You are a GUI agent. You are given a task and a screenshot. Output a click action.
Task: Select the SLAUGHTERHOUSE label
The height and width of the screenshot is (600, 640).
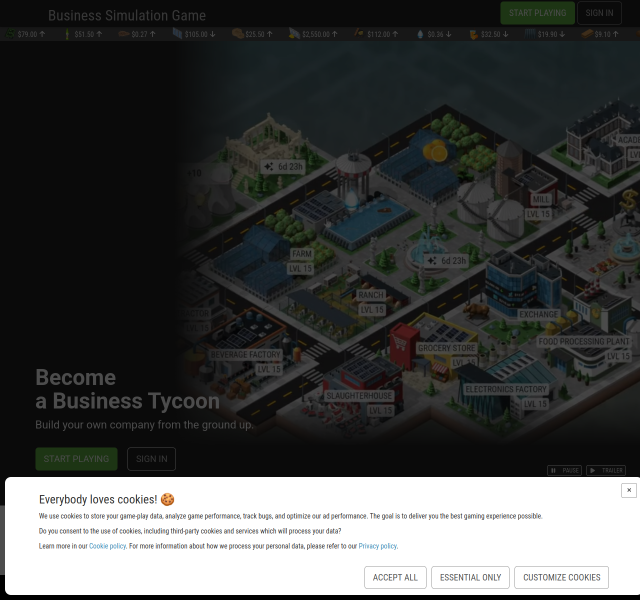359,396
